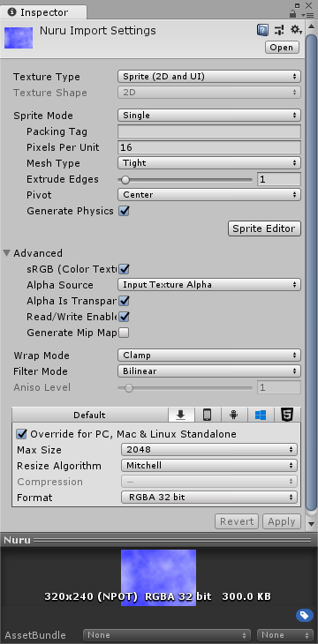Enable Generate Mip Maps checkbox

tap(124, 333)
